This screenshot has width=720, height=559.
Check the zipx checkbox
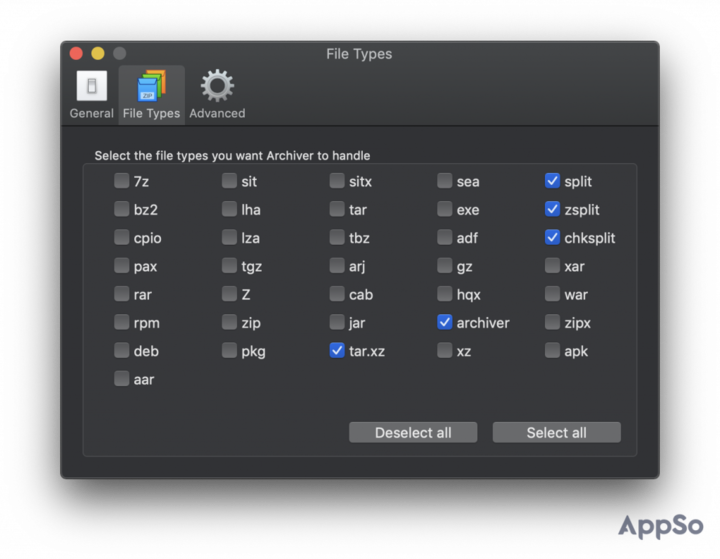(x=552, y=322)
